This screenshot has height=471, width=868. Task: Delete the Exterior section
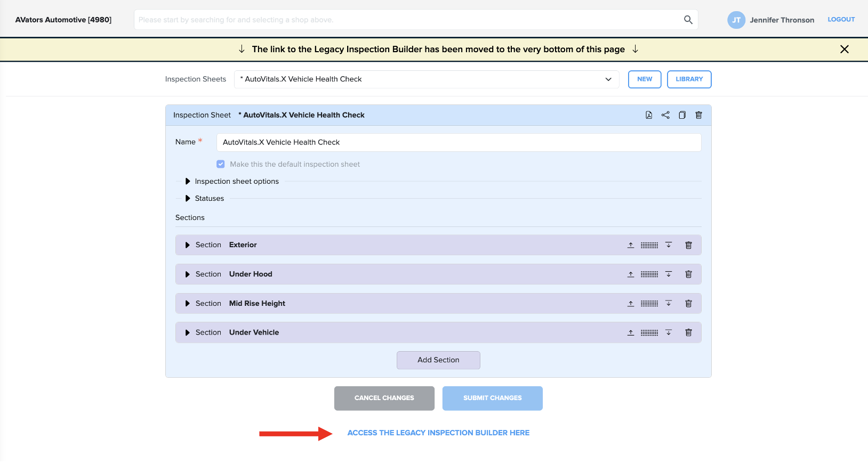[688, 245]
